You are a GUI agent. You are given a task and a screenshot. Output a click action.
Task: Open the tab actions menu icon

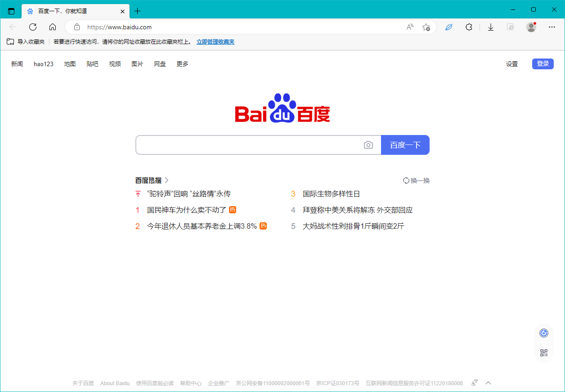11,11
